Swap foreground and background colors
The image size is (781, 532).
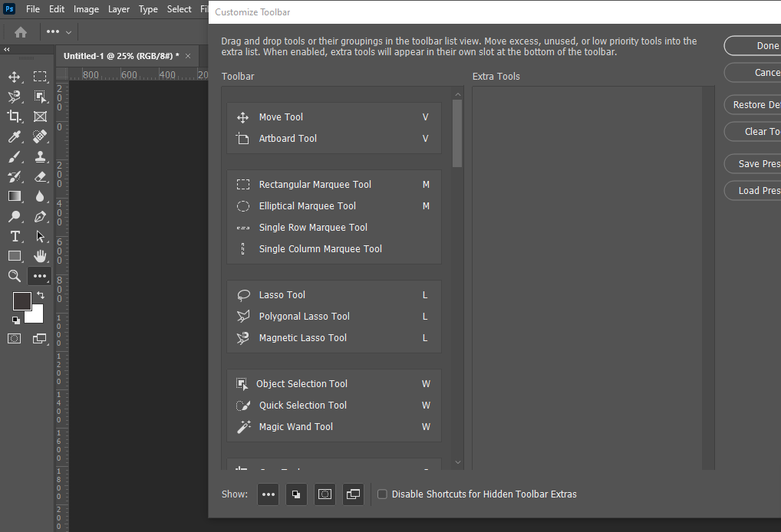[41, 296]
